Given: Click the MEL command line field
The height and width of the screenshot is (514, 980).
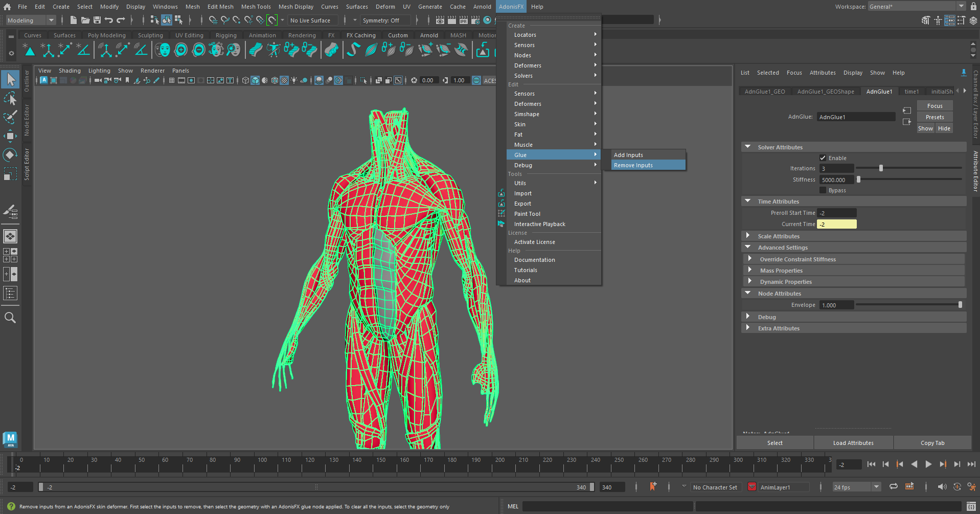Looking at the screenshot, I should (607, 506).
